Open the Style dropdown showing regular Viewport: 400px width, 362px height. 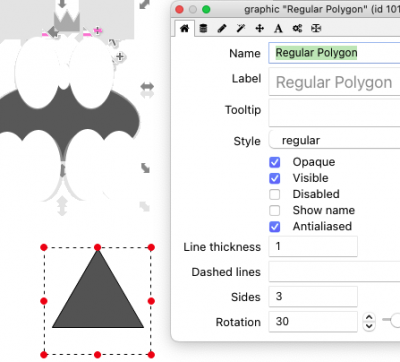pyautogui.click(x=334, y=140)
